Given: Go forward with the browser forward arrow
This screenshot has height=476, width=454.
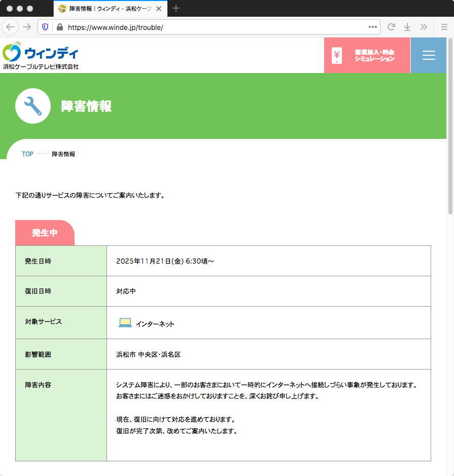Looking at the screenshot, I should pos(27,27).
